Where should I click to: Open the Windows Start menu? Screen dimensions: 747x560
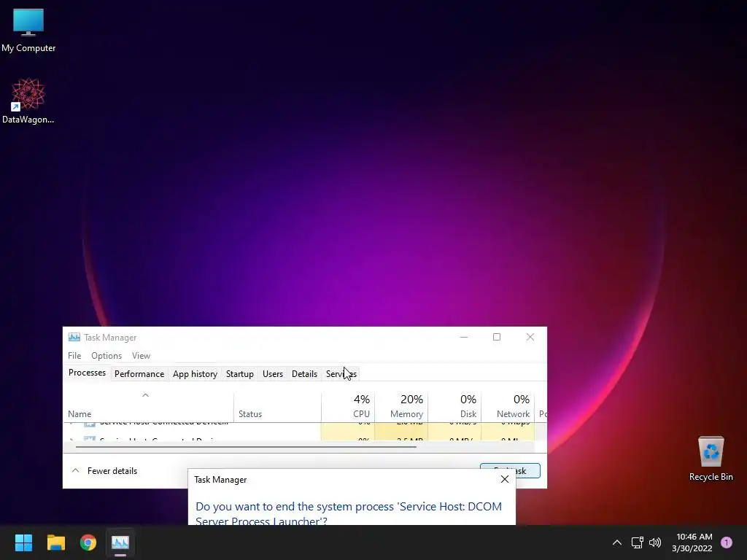tap(23, 542)
